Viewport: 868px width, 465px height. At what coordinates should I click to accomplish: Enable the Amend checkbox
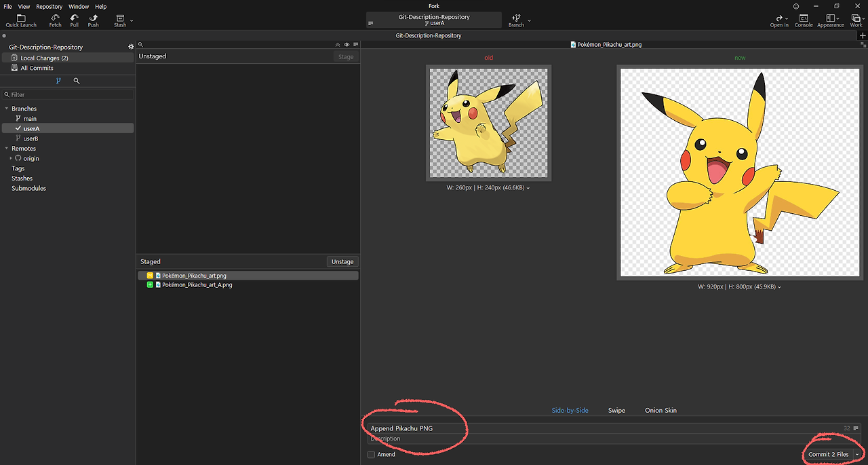[x=371, y=455]
